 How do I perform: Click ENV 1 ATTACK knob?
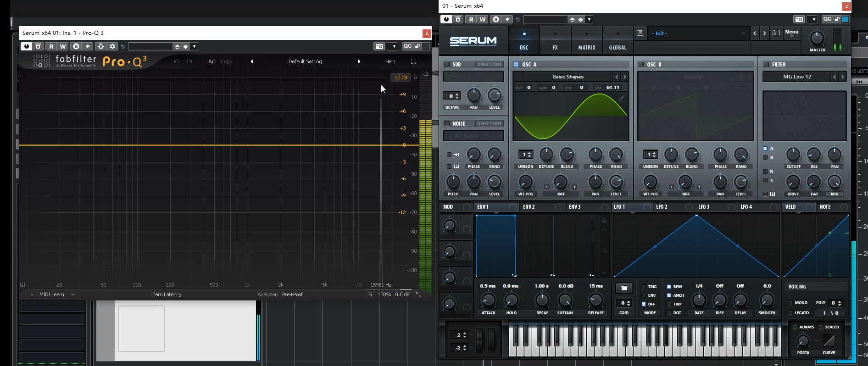[488, 300]
